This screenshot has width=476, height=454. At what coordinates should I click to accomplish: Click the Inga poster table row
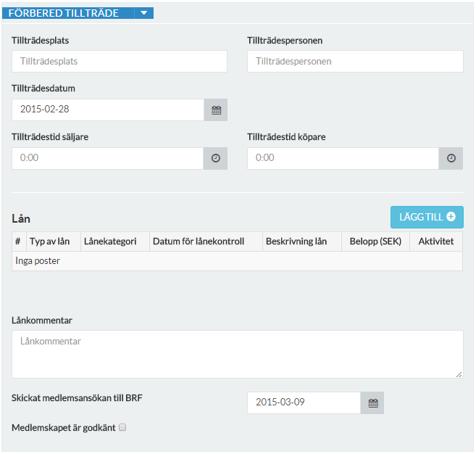pyautogui.click(x=238, y=261)
